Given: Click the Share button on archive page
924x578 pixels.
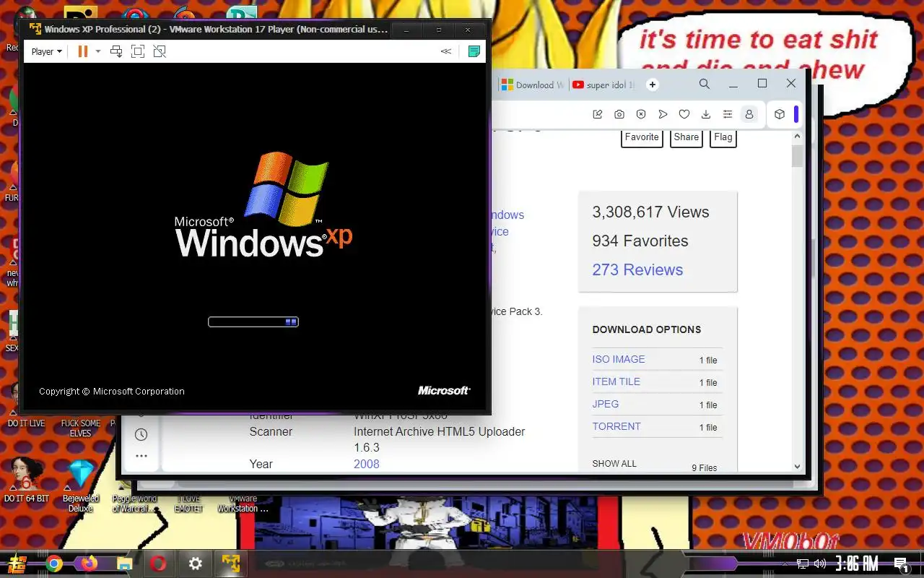Looking at the screenshot, I should click(687, 137).
